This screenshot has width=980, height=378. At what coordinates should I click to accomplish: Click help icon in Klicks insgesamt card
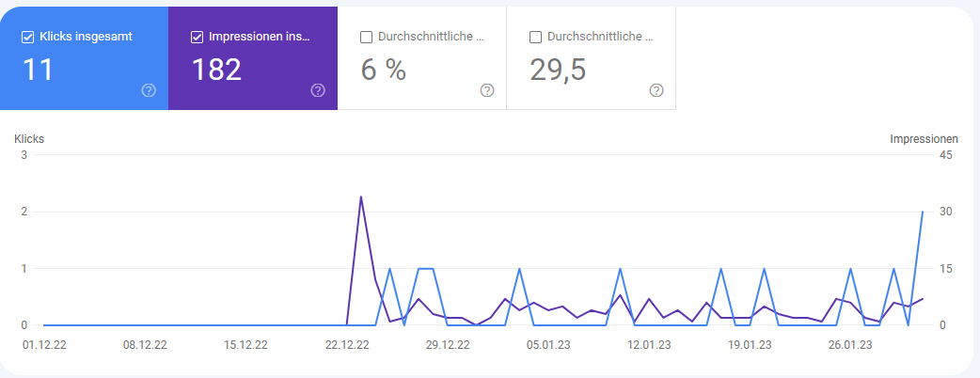(x=149, y=90)
